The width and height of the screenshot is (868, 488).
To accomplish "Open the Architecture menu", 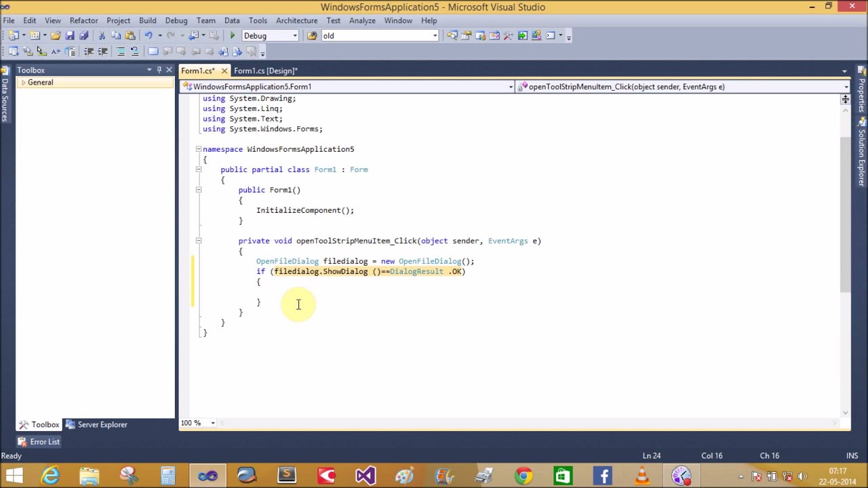I will [x=296, y=20].
